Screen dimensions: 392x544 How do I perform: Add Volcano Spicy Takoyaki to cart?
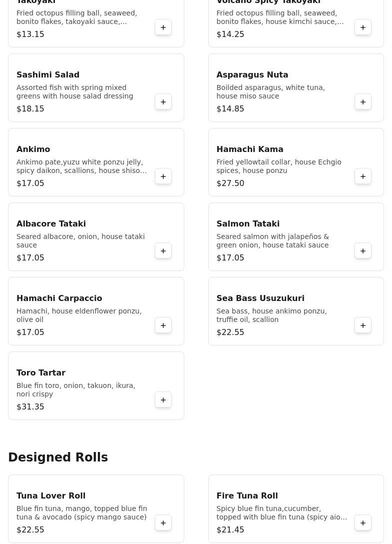coord(363,27)
